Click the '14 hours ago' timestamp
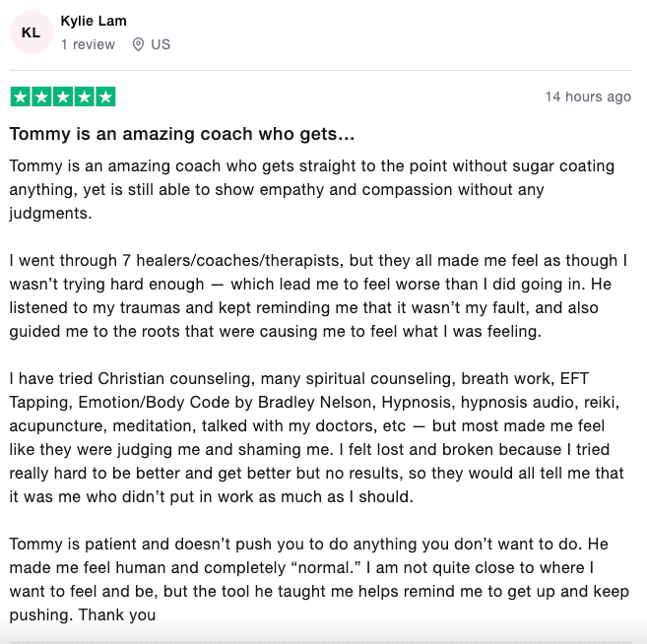This screenshot has width=647, height=644. (x=588, y=97)
